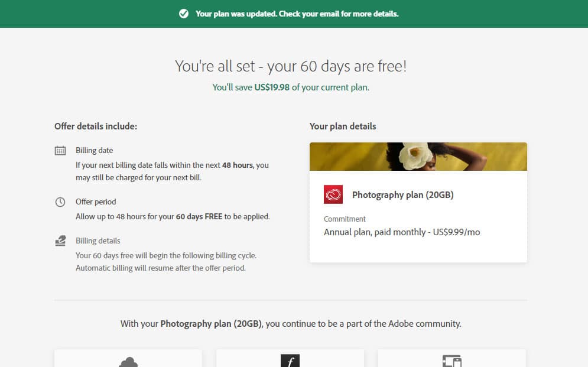Click the Adobe community sentence text
The image size is (588, 367).
pyautogui.click(x=291, y=323)
